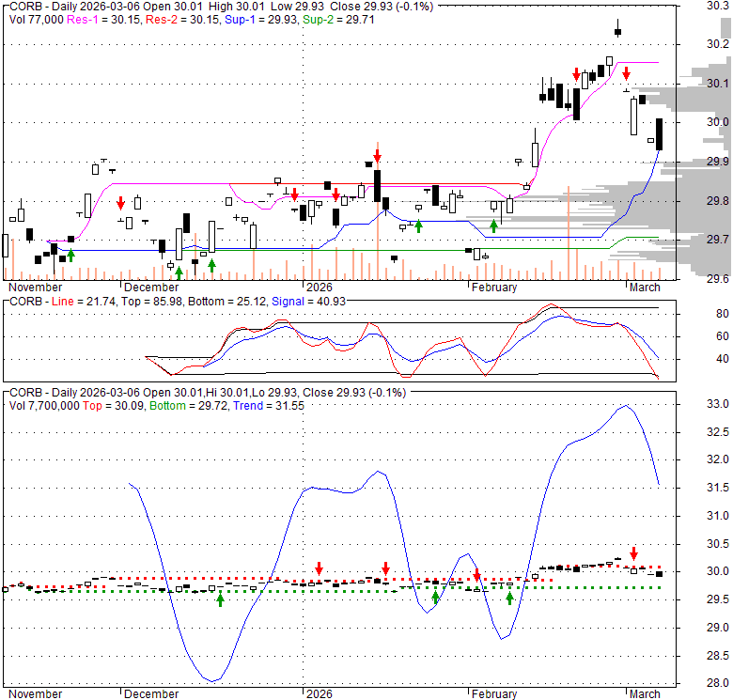Click the 30.3 value on the top price scale
Screen dimensions: 733x700
[716, 5]
